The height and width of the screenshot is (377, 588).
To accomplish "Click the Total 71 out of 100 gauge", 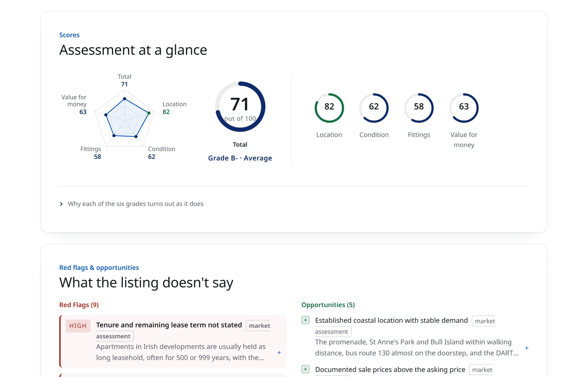I will [240, 106].
